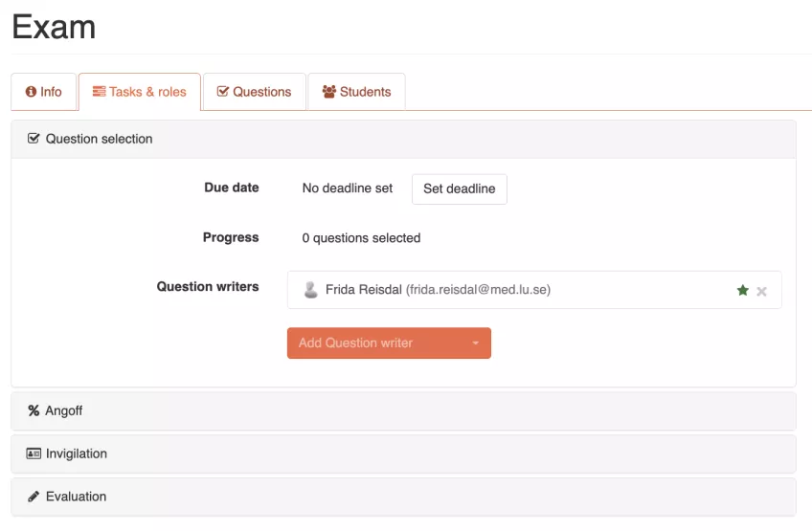Expand the Invigilation section
The width and height of the screenshot is (812, 531).
tap(403, 454)
